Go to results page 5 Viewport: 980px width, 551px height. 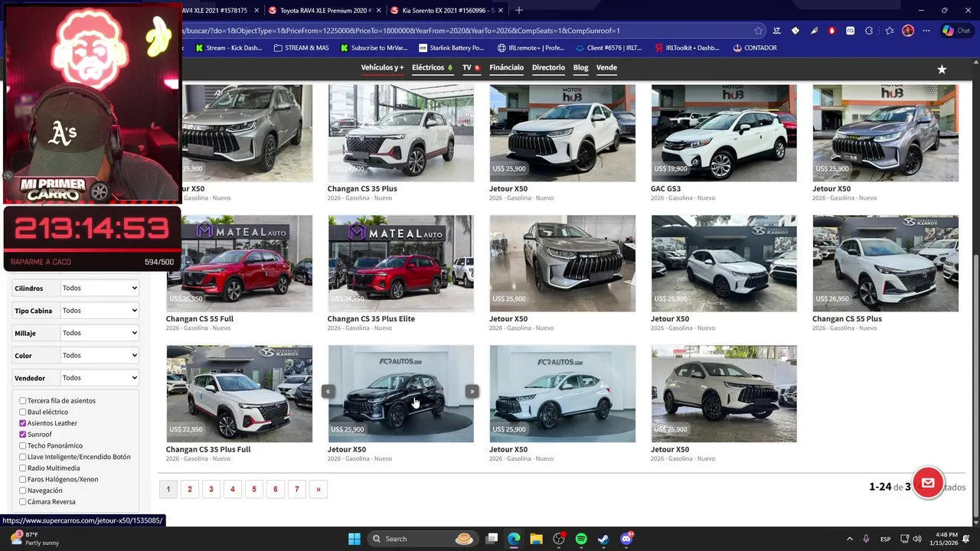[x=254, y=489]
